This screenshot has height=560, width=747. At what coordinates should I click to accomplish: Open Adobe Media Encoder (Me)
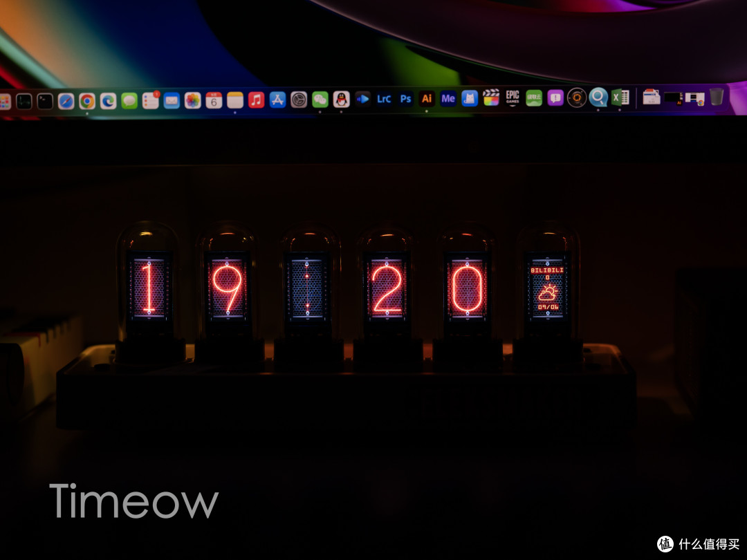point(448,99)
